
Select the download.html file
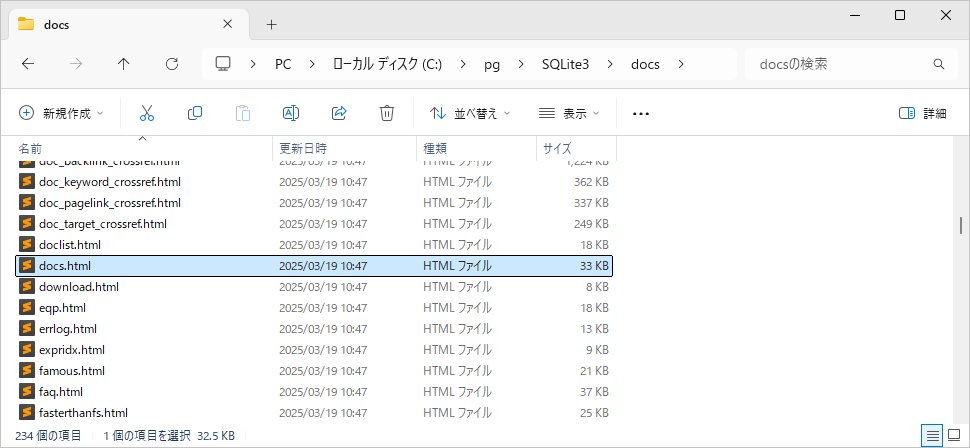point(79,287)
